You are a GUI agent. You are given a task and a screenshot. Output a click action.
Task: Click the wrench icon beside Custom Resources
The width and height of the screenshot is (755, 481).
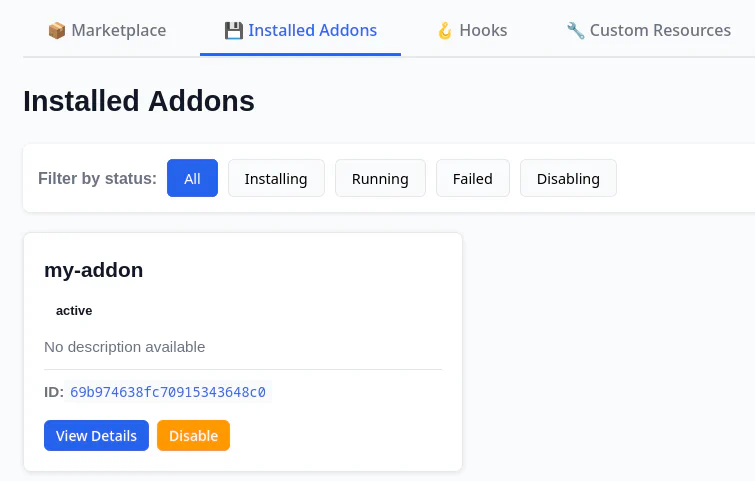tap(575, 30)
